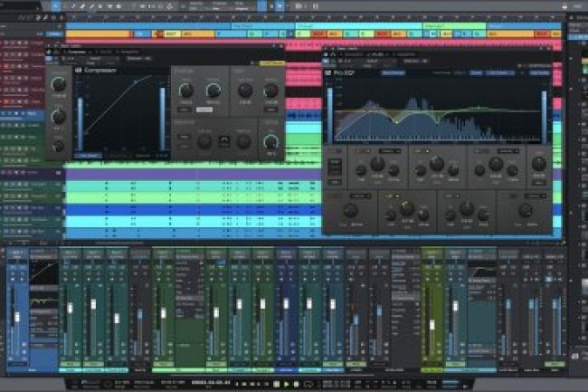Select the blue highlighted tab below Compressor graph
The height and width of the screenshot is (392, 588).
tap(88, 155)
